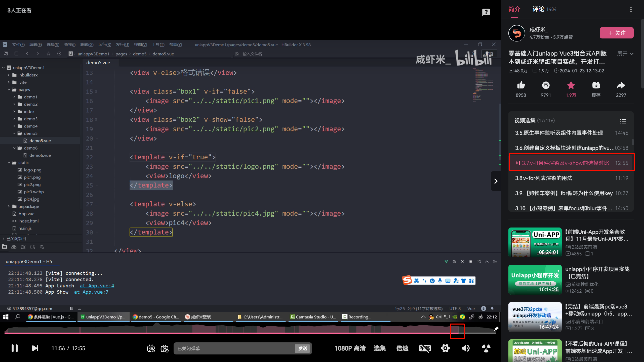Image resolution: width=644 pixels, height=362 pixels.
Task: Play episode 3.9 购物车案例 for循环为什么使用key
Action: pyautogui.click(x=571, y=193)
